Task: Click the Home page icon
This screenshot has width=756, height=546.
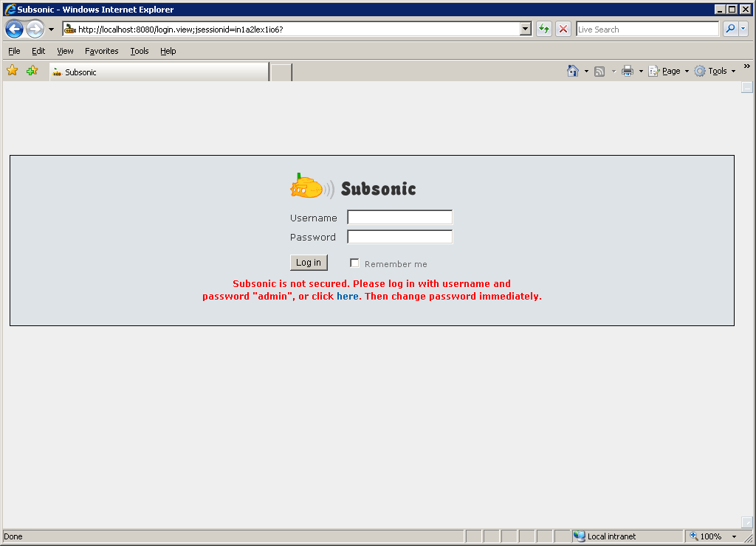Action: tap(573, 71)
